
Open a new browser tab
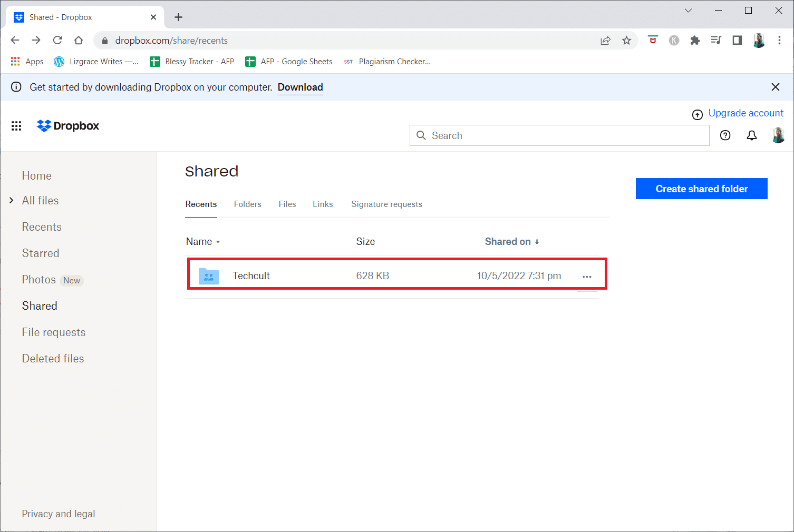[x=179, y=17]
